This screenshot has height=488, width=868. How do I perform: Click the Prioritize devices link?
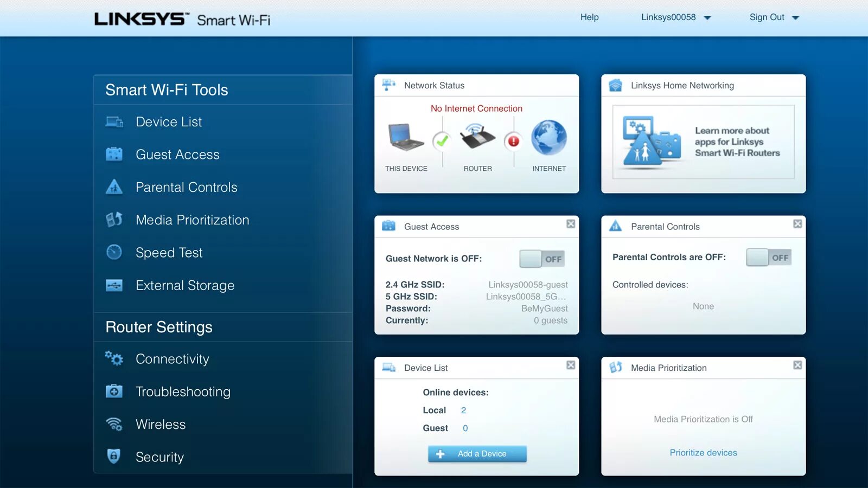[703, 453]
